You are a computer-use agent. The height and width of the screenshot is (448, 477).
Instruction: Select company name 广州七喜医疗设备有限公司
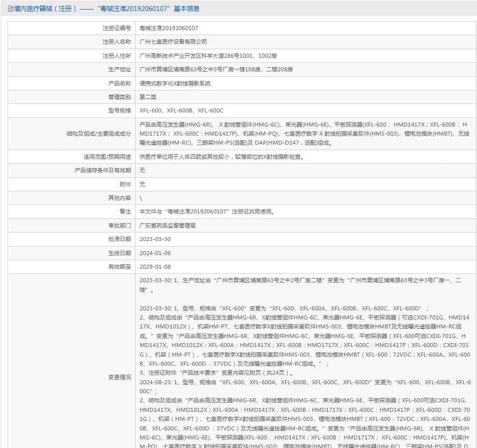tap(173, 42)
